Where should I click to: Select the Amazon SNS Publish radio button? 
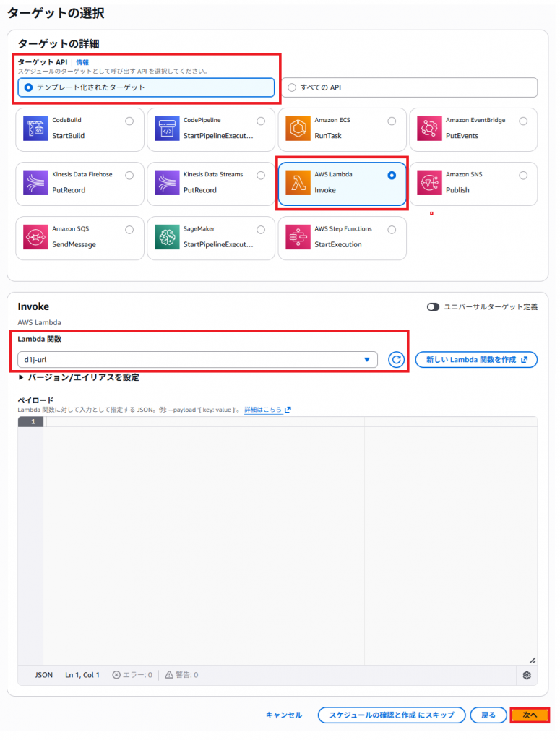tap(523, 176)
